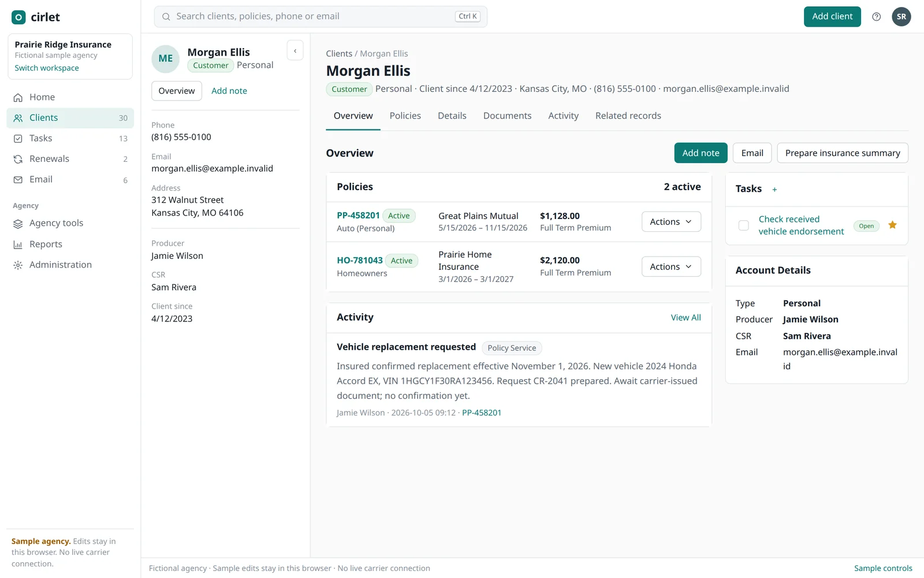Click the $1,128.00 premium amount
Viewport: 924px width, 578px height.
point(560,216)
